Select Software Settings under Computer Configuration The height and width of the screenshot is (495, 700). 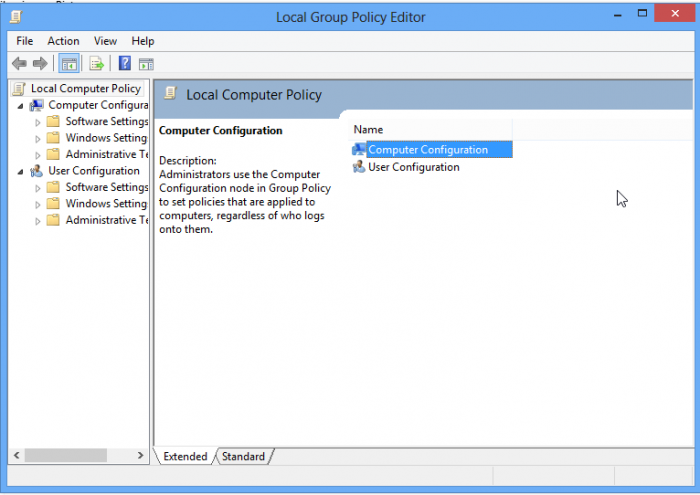coord(107,121)
